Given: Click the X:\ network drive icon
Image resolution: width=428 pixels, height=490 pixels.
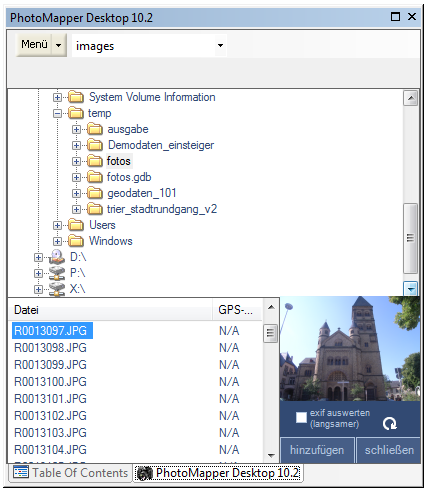Looking at the screenshot, I should point(56,289).
